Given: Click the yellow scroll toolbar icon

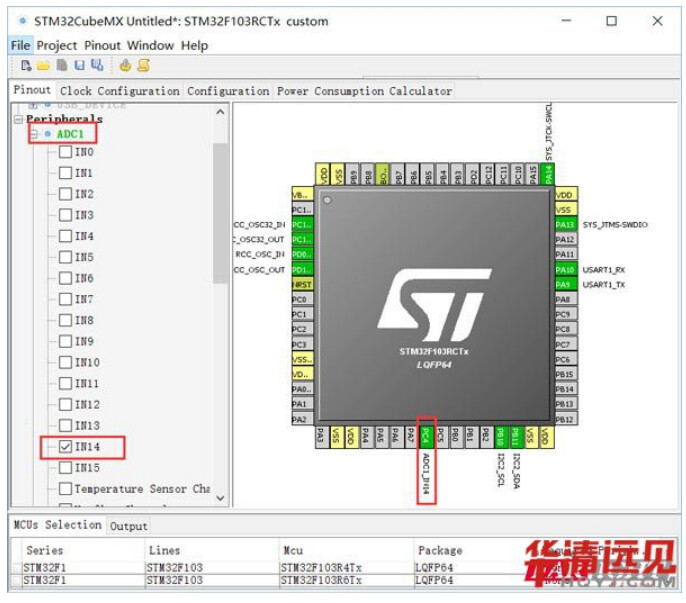Looking at the screenshot, I should coord(144,65).
